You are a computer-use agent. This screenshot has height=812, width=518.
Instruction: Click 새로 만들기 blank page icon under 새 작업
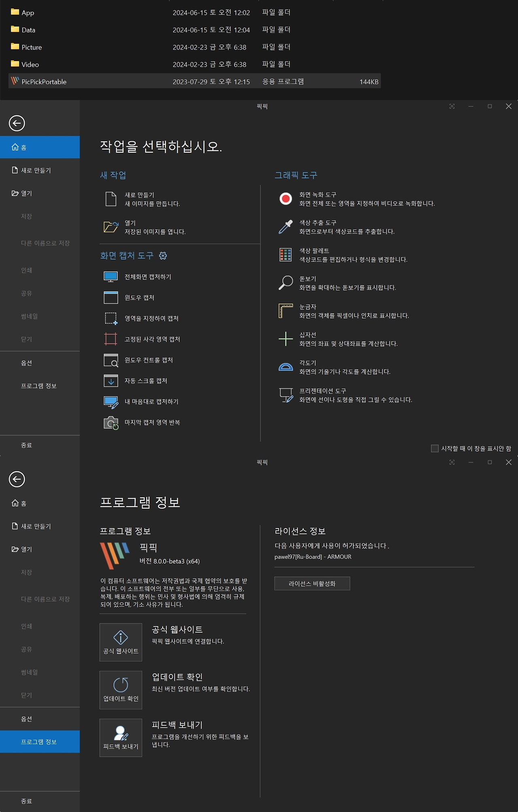pyautogui.click(x=111, y=199)
